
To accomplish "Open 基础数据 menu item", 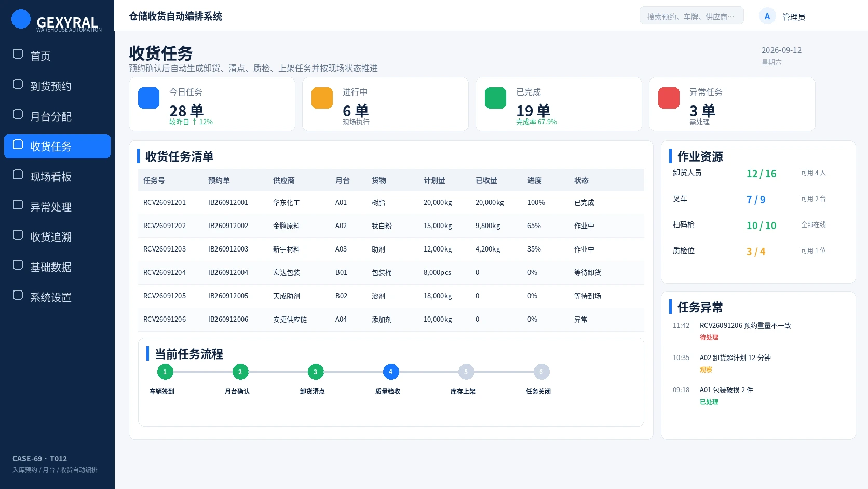I will (57, 267).
